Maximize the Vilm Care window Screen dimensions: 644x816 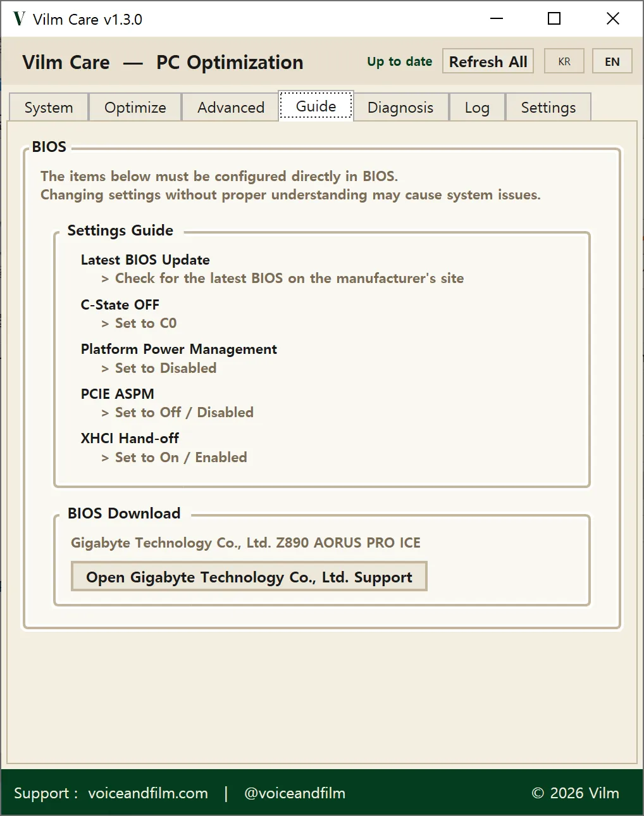(554, 19)
